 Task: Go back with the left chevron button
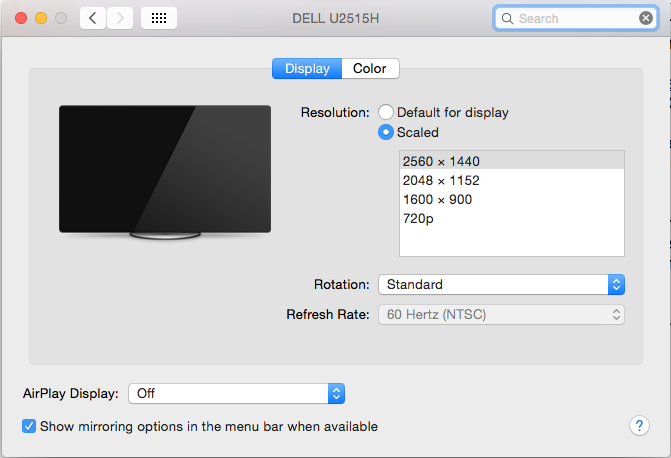point(93,18)
